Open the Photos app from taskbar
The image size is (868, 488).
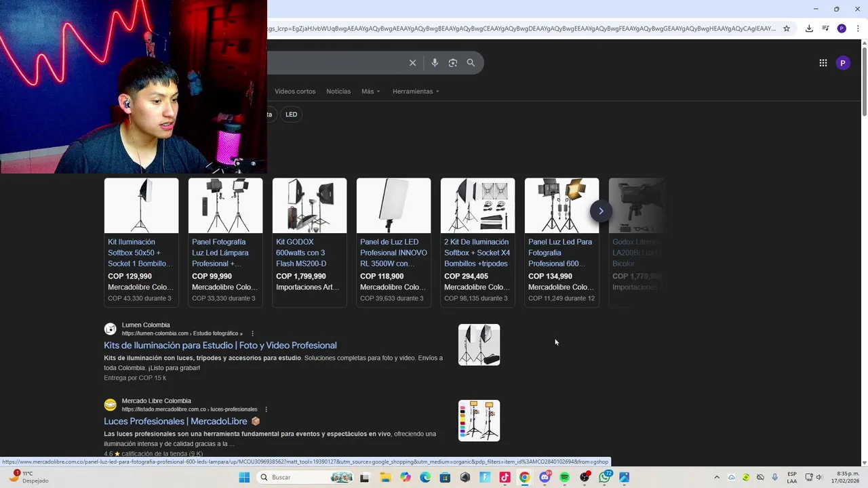coord(624,477)
